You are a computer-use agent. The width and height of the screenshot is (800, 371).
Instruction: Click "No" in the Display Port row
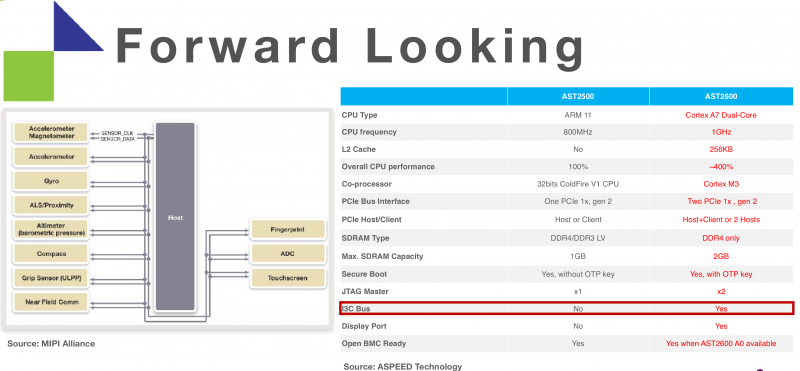pyautogui.click(x=578, y=326)
